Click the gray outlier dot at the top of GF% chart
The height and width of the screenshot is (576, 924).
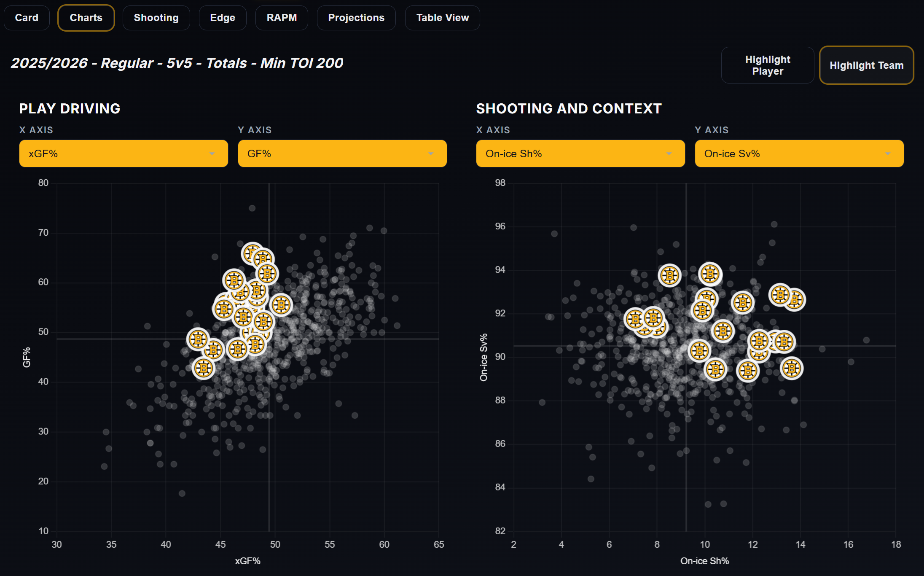(252, 208)
